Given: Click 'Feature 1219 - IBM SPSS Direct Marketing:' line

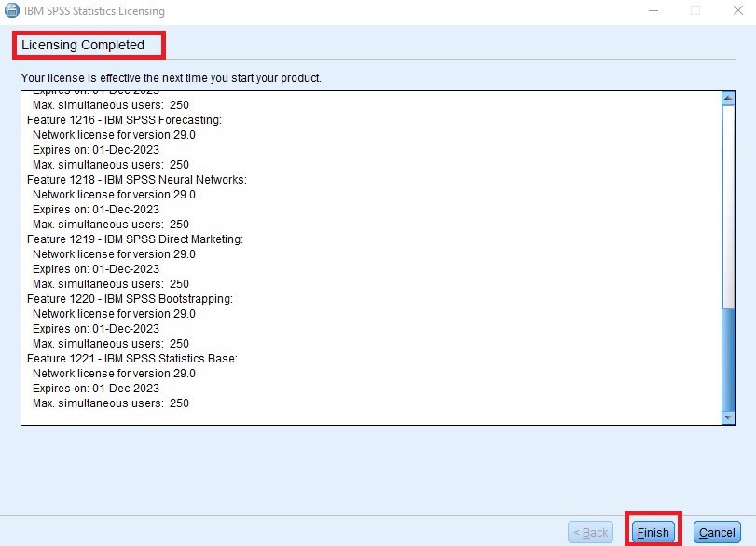Looking at the screenshot, I should tap(135, 239).
